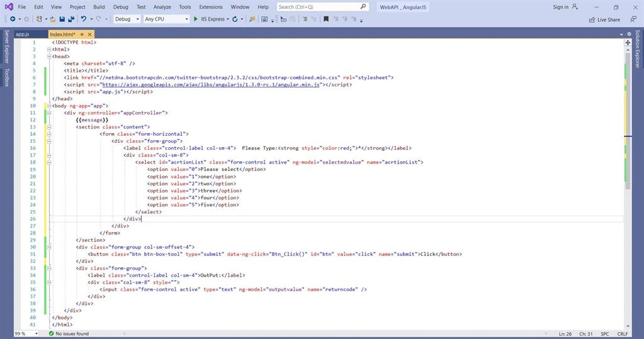Open the Analyze menu
Screen dimensions: 644x339
click(162, 7)
